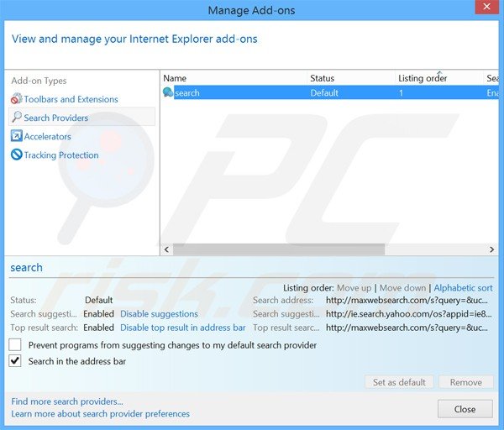Click the Accelerators arrow icon

(17, 136)
